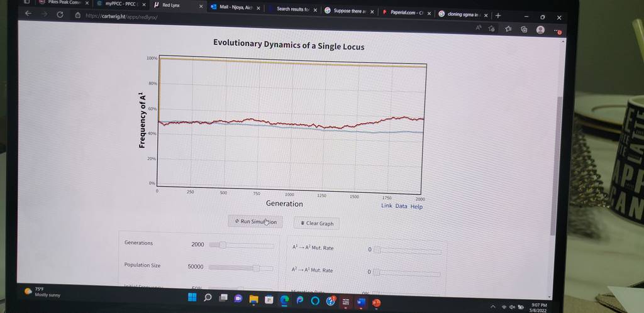
Task: Open the tab actions menu icon
Action: point(26,1)
